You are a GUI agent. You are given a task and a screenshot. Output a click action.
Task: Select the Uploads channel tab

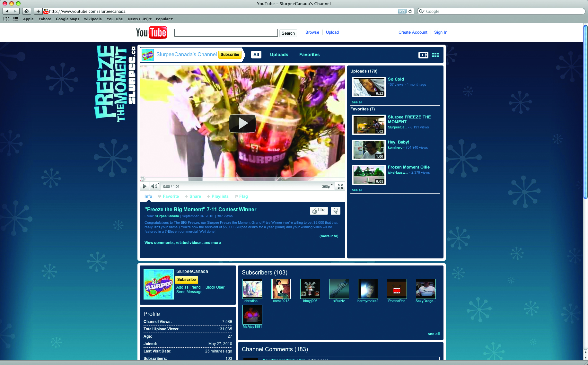coord(279,55)
